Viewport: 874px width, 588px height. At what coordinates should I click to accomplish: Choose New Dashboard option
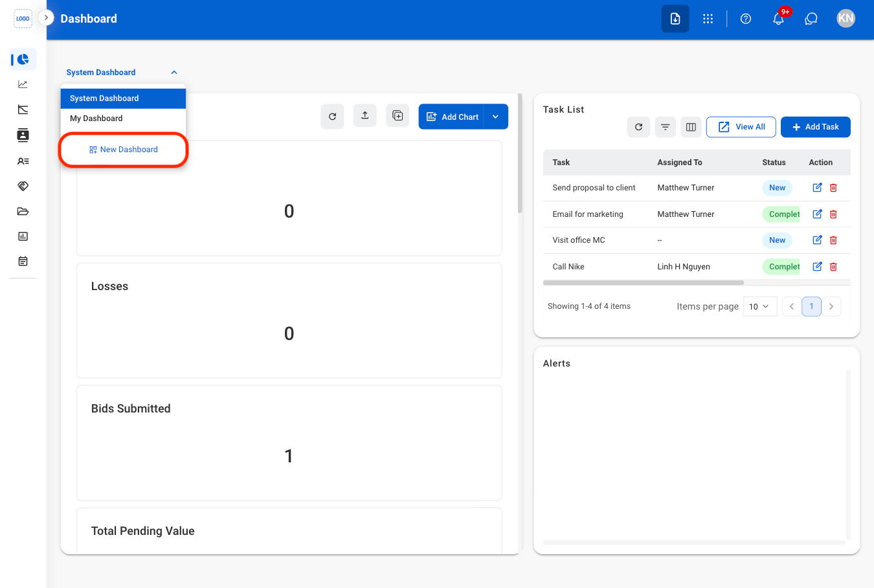click(x=123, y=150)
